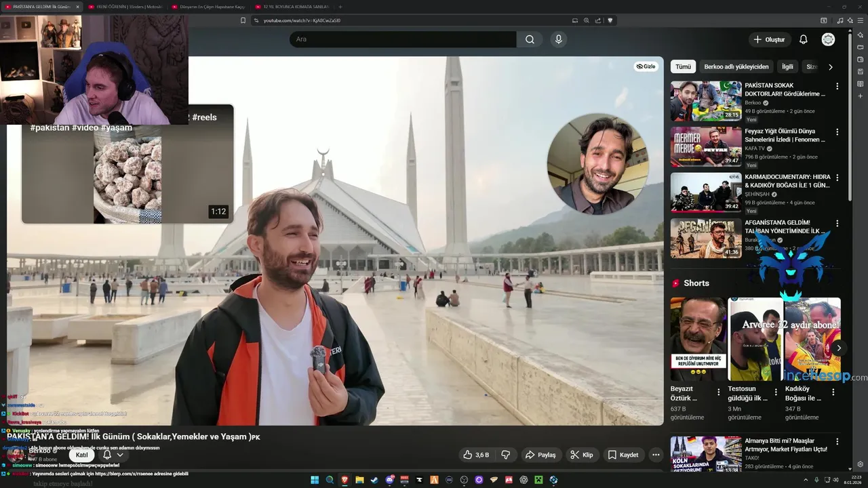The height and width of the screenshot is (488, 868).
Task: Create a clip with the Klip button
Action: [582, 455]
